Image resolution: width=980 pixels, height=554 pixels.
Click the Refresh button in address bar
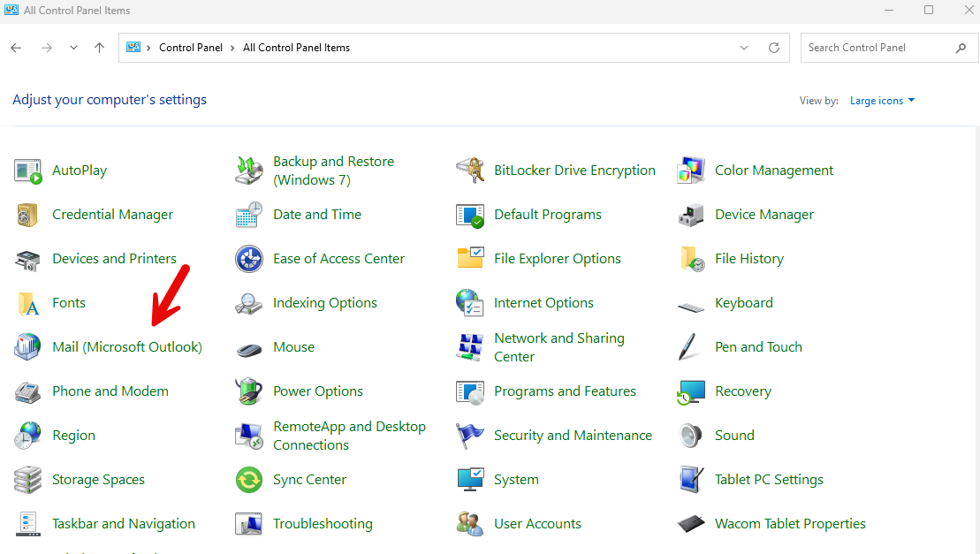tap(774, 48)
